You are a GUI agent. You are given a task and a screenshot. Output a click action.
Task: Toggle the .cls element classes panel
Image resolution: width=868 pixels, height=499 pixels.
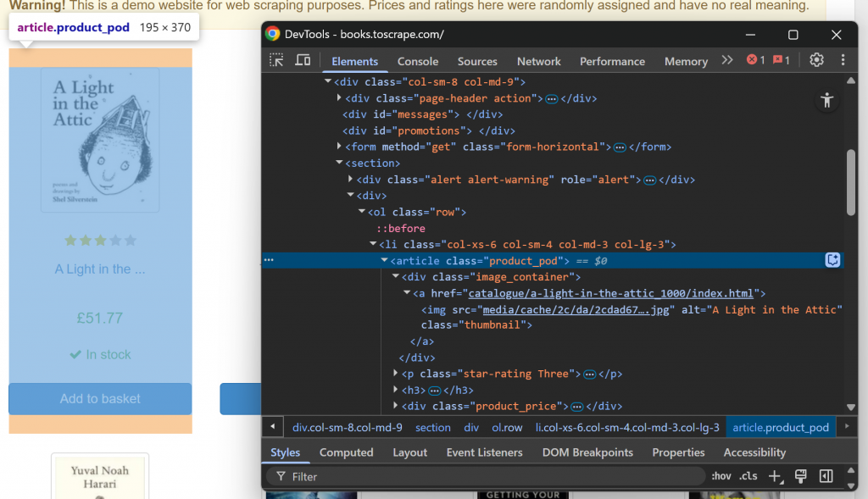748,476
